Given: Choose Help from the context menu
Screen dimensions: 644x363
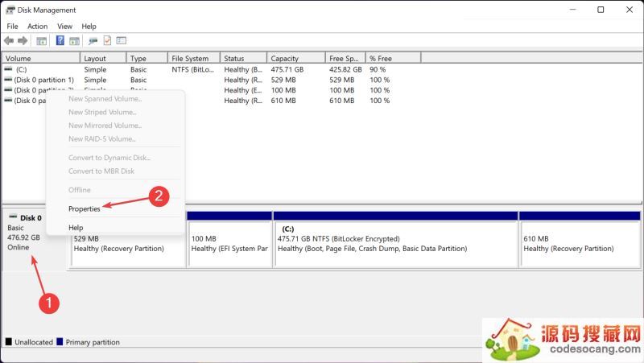Looking at the screenshot, I should point(76,228).
